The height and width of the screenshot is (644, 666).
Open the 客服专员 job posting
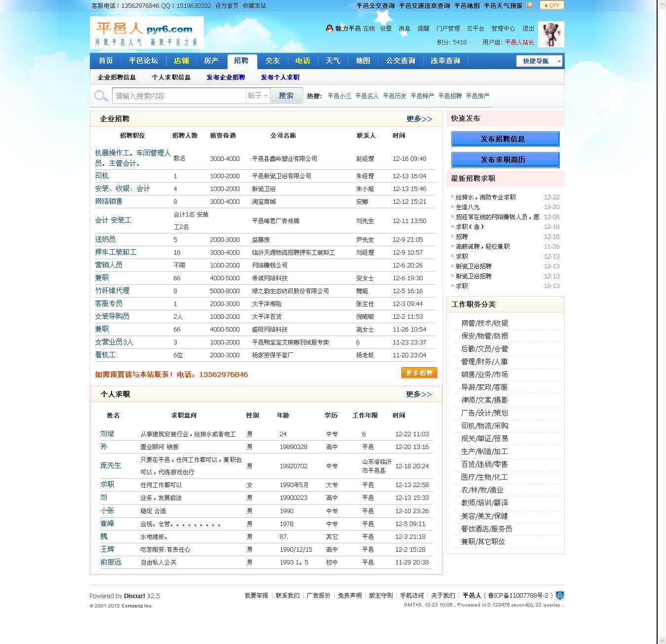[x=109, y=303]
